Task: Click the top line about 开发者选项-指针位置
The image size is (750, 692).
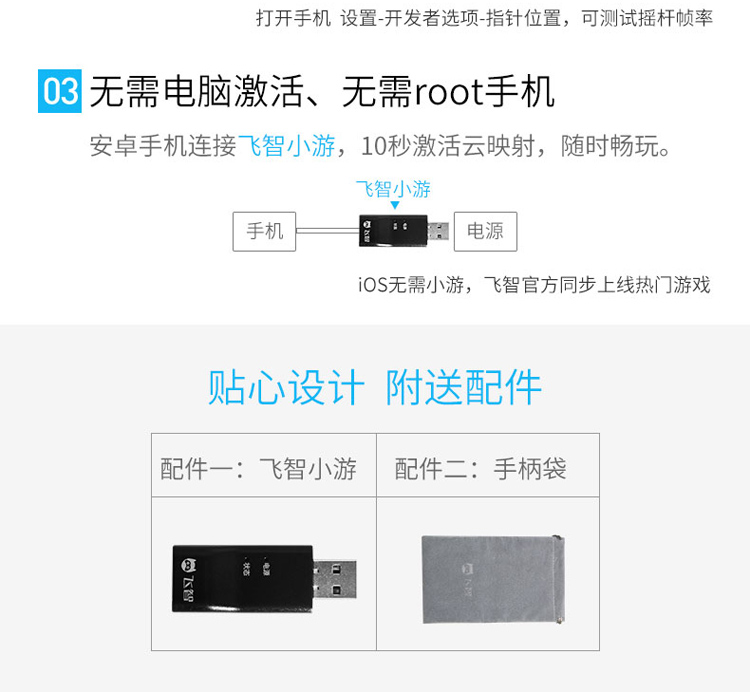Action: [484, 18]
